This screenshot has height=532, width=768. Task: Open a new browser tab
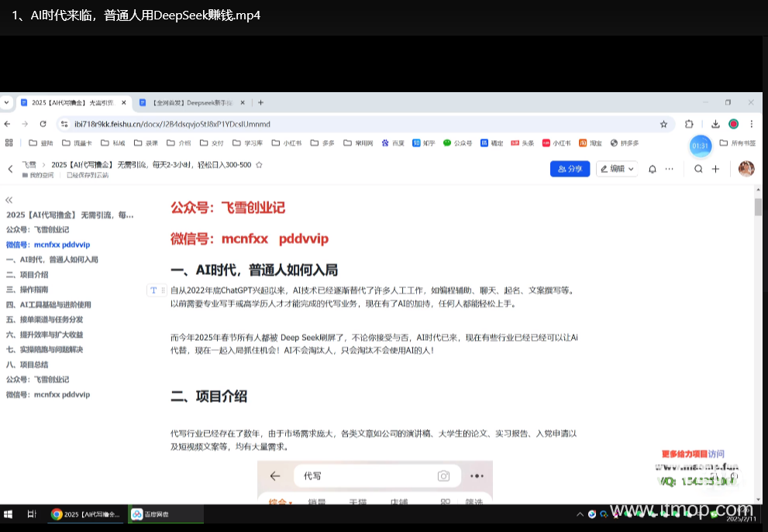tap(260, 103)
